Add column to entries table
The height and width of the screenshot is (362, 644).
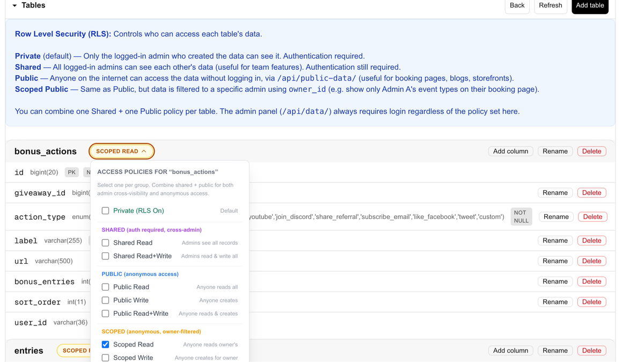(510, 351)
